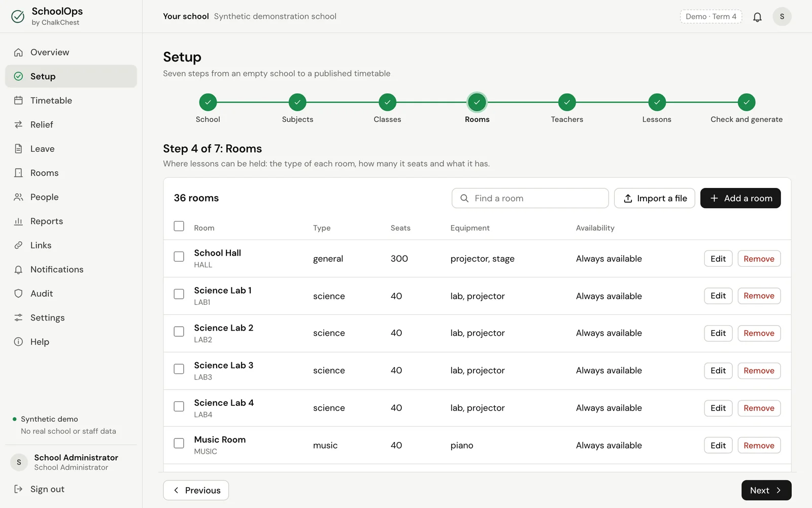
Task: Click the SchoolOps logo checkmark icon
Action: pos(18,16)
